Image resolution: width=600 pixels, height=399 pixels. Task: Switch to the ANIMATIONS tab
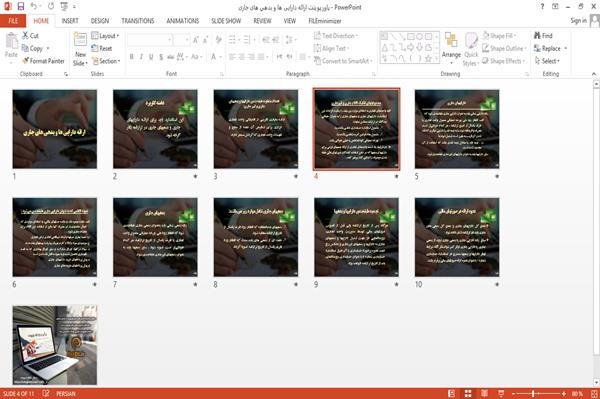pos(183,21)
